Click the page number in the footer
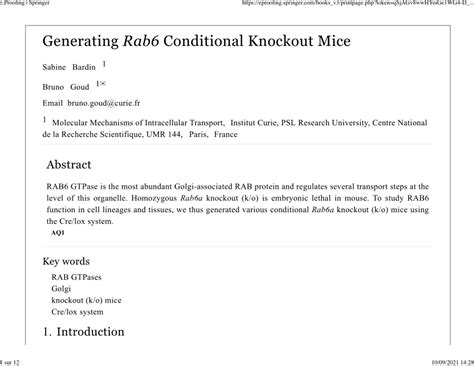Screen dimensions: 474x366 [x=10, y=363]
